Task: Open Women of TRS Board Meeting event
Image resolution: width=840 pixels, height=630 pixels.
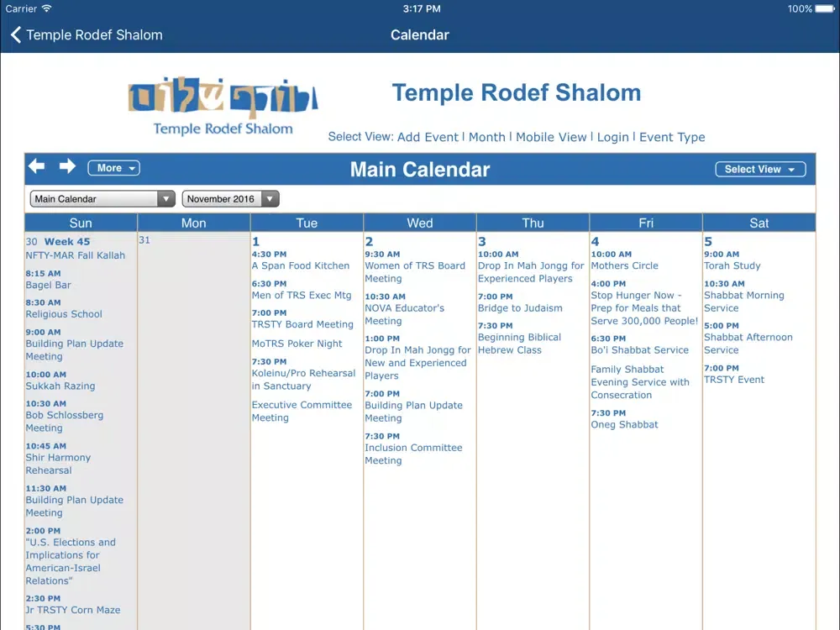Action: click(x=415, y=272)
